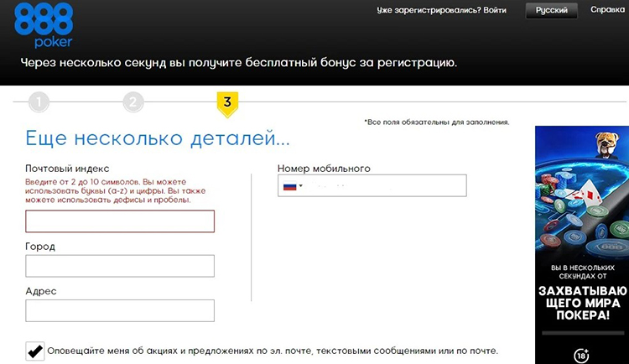Screen dimensions: 629x364
Task: Click the Russian flag in phone field
Action: coord(290,186)
